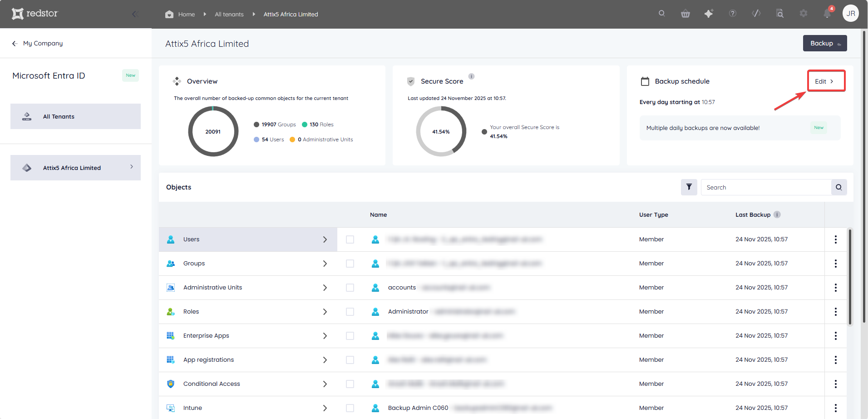Select the Groups object category
Image resolution: width=868 pixels, height=419 pixels.
point(248,264)
